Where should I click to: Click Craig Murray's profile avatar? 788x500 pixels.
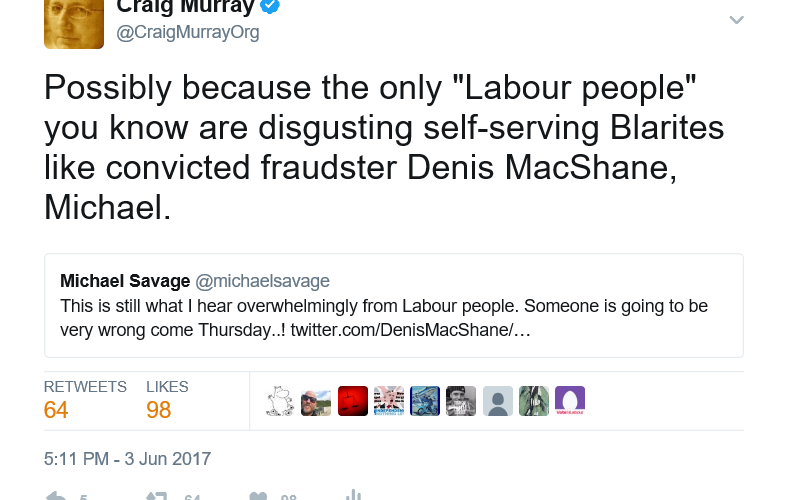(x=74, y=23)
